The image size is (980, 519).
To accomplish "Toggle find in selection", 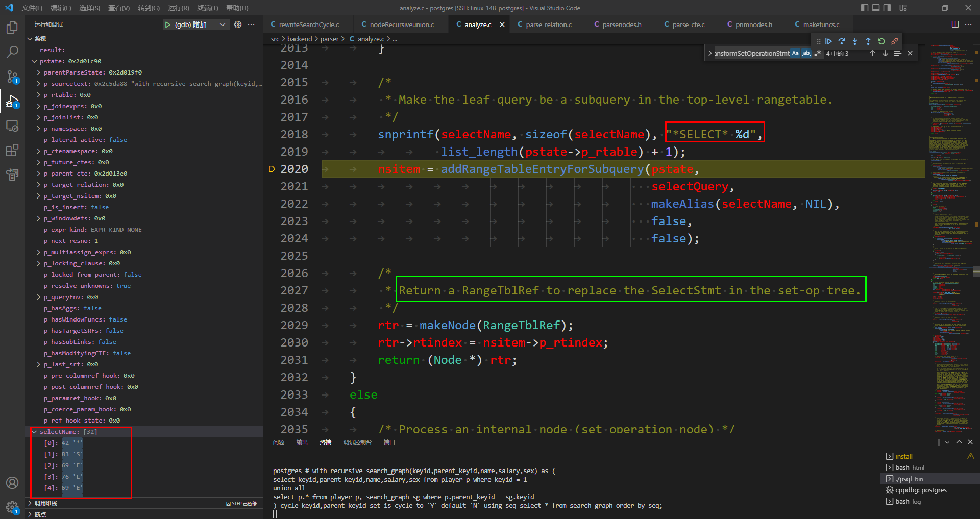I will (x=897, y=53).
